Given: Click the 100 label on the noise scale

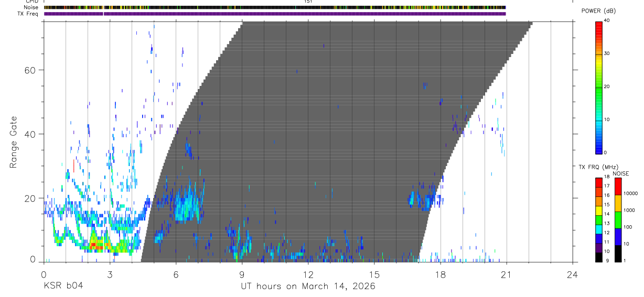Looking at the screenshot, I should 629,227.
